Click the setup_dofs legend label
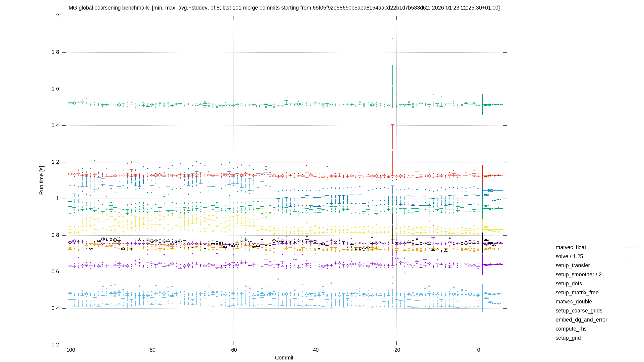The height and width of the screenshot is (362, 644). pos(569,284)
